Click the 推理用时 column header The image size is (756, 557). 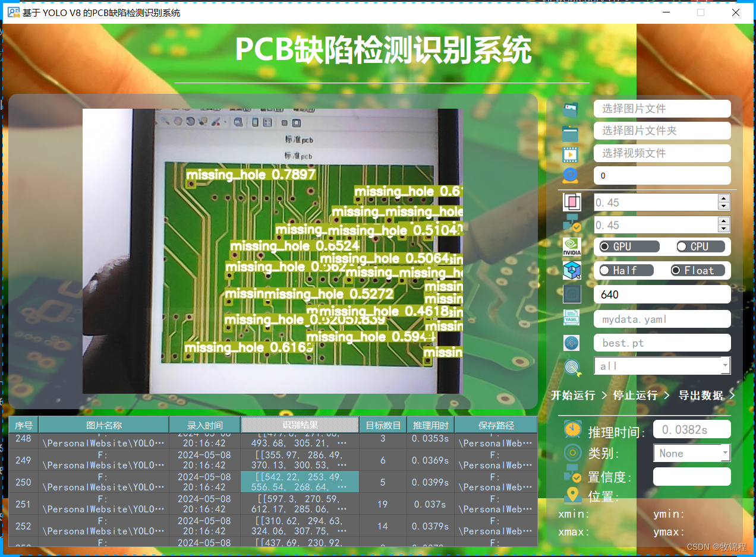[x=431, y=425]
